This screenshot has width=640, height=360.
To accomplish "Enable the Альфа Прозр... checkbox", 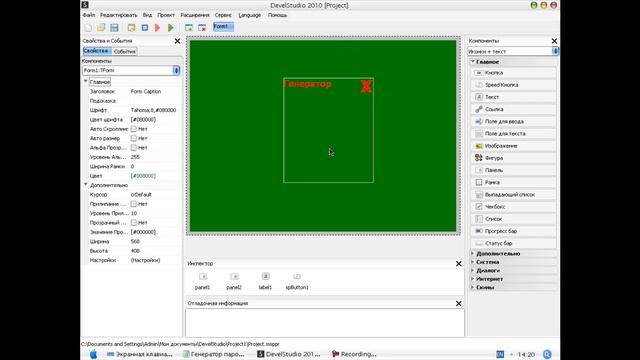I will [133, 148].
